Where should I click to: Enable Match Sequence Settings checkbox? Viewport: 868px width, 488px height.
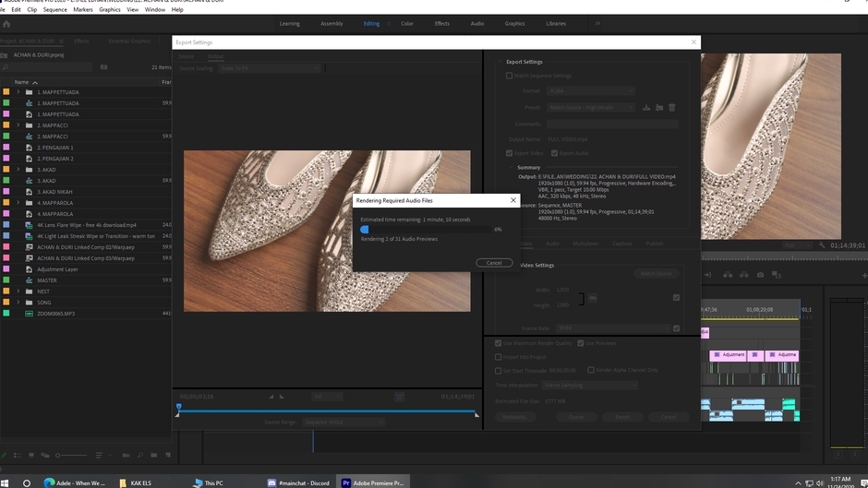pyautogui.click(x=510, y=76)
